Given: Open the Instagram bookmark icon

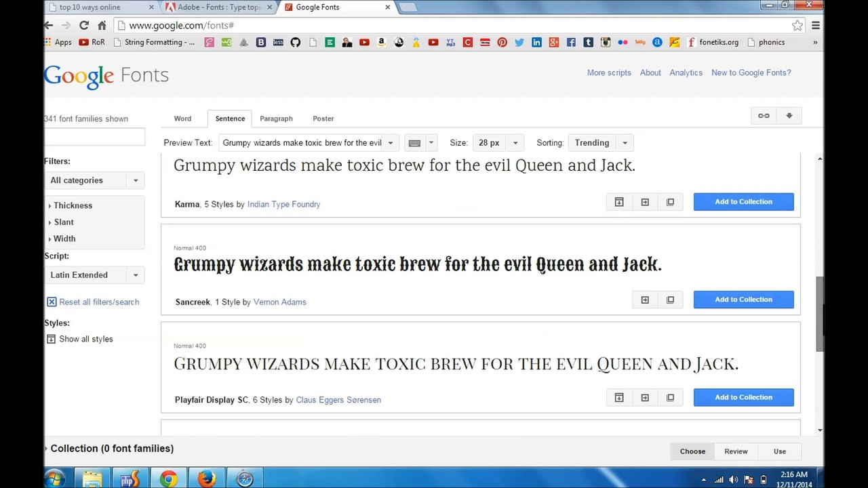Looking at the screenshot, I should point(606,42).
